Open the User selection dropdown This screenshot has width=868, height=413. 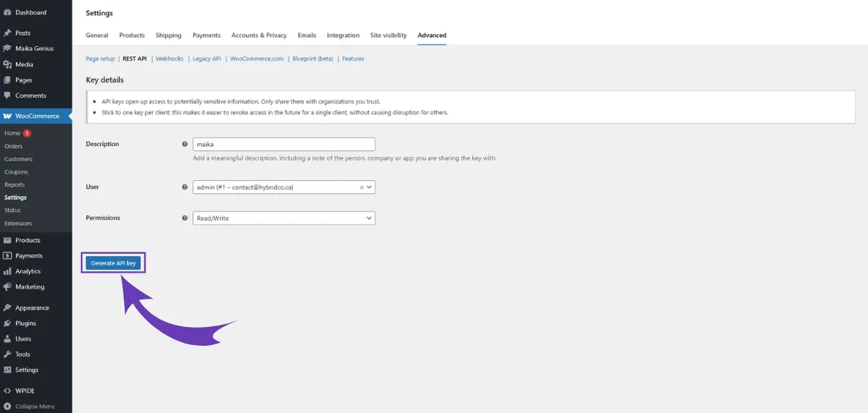pyautogui.click(x=284, y=187)
